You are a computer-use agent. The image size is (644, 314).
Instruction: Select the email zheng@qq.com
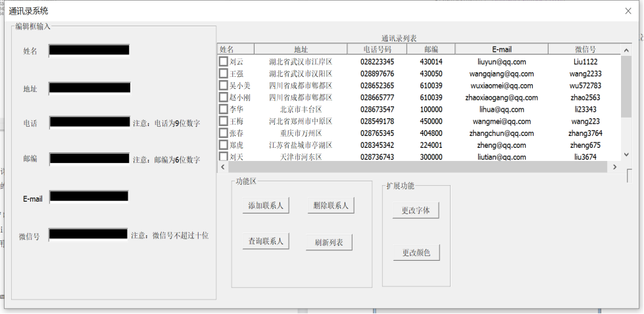click(501, 145)
